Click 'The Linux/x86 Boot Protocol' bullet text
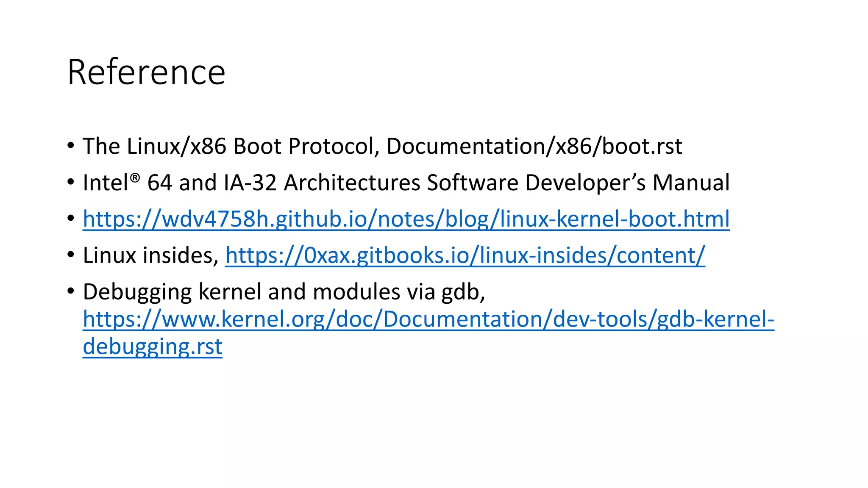868x488 pixels. pyautogui.click(x=382, y=146)
